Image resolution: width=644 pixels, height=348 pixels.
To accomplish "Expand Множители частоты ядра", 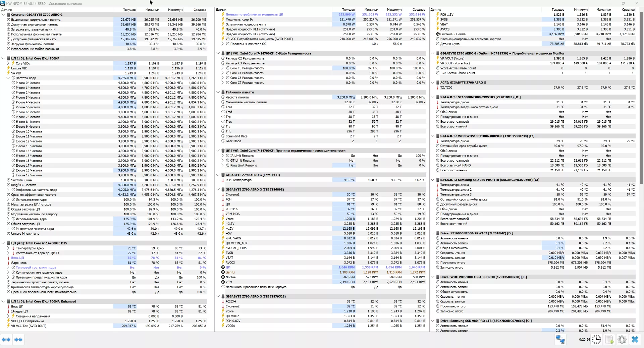I will (8, 229).
